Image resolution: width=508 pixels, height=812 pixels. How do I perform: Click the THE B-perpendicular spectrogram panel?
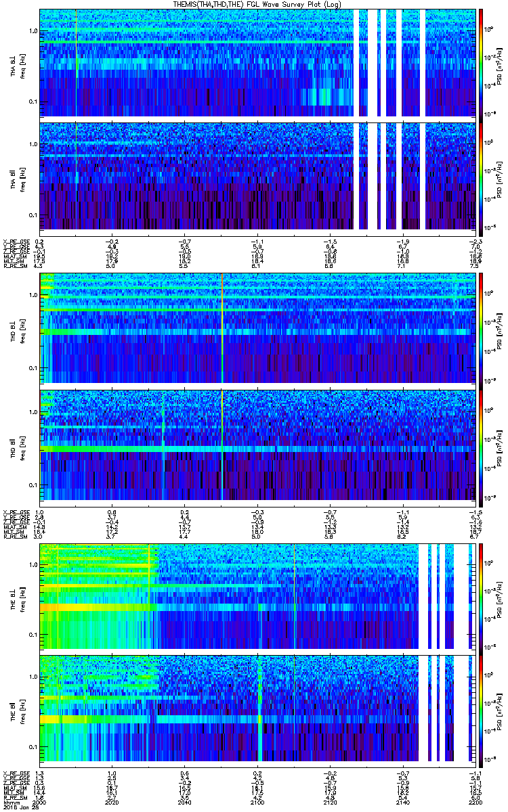257,597
